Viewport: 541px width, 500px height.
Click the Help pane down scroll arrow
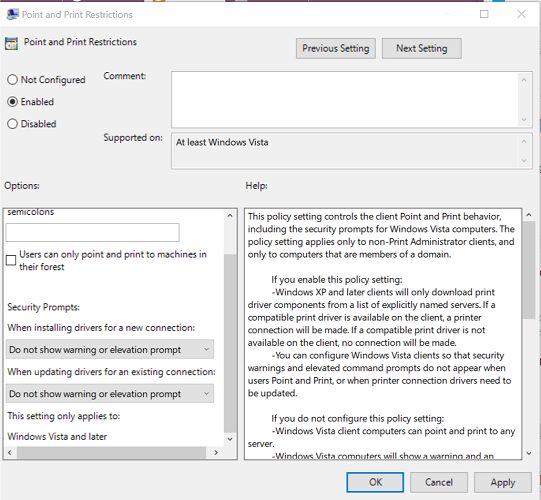point(529,453)
